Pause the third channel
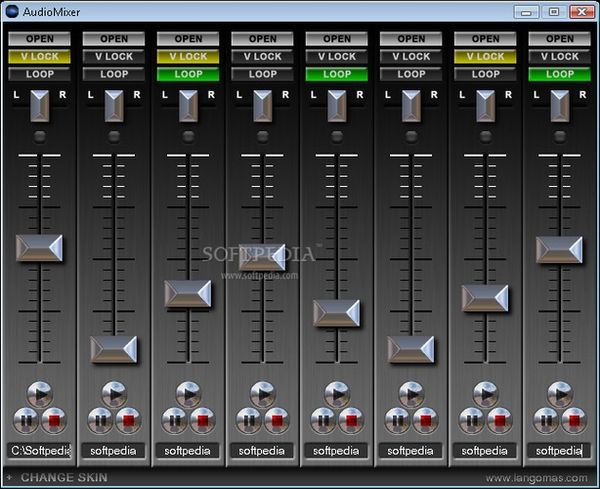Image resolution: width=600 pixels, height=489 pixels. (174, 421)
